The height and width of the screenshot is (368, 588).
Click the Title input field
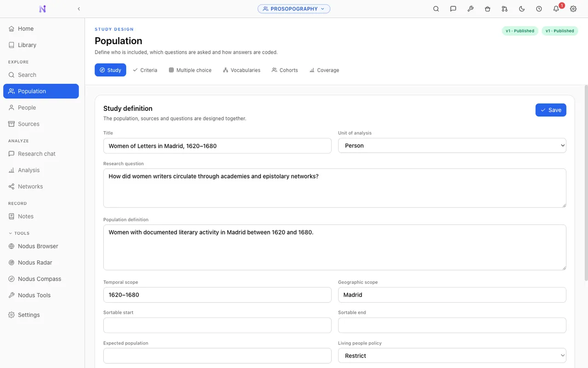click(x=217, y=146)
